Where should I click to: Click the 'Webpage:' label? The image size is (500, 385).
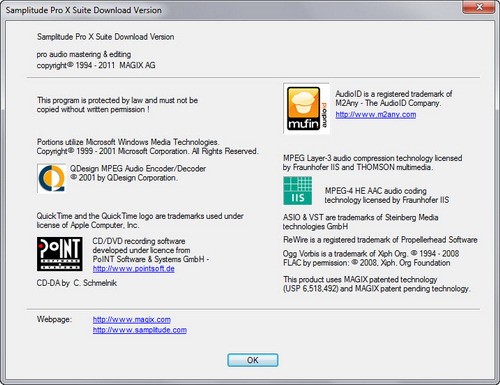click(54, 319)
